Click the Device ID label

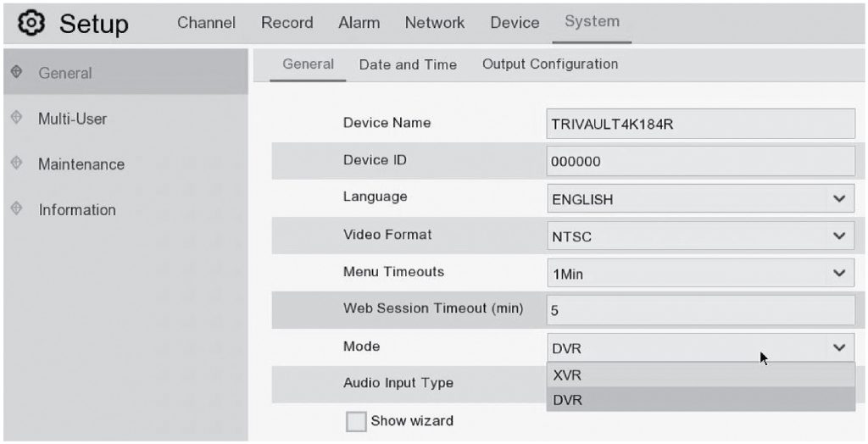(x=375, y=160)
